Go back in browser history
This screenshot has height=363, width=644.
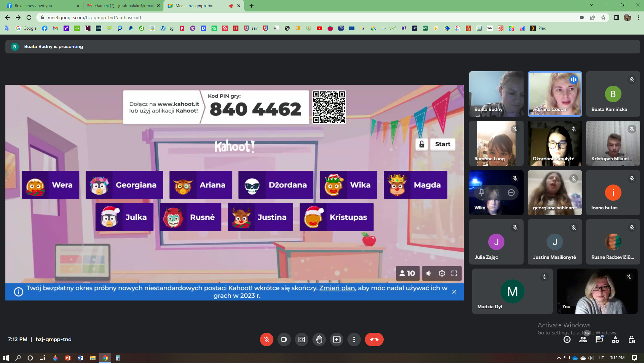pyautogui.click(x=7, y=17)
